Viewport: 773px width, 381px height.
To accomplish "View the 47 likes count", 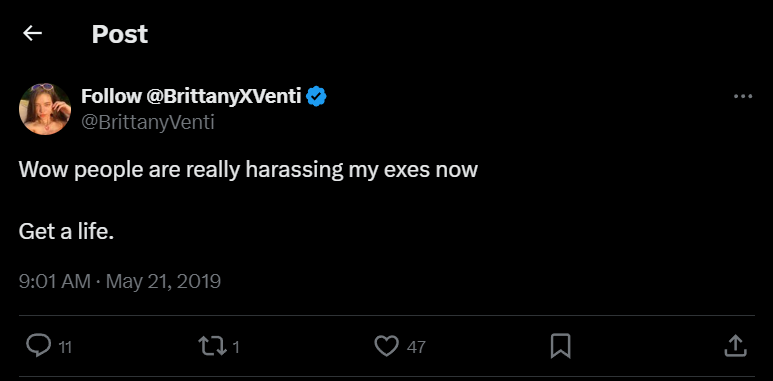I will [x=416, y=347].
